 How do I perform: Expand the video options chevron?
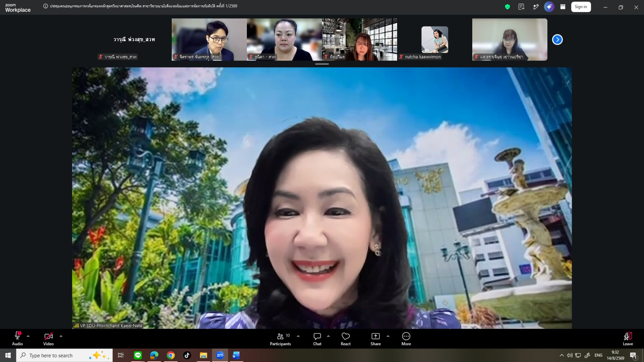61,336
